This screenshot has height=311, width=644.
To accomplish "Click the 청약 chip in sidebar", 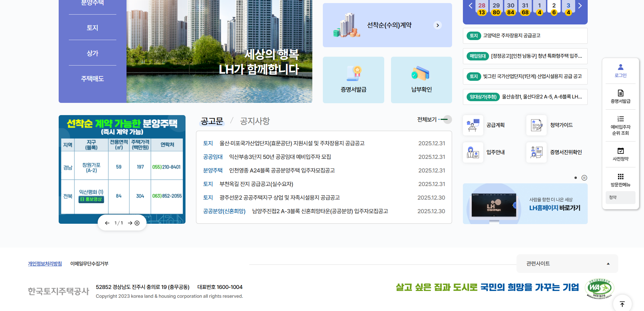I will [620, 197].
